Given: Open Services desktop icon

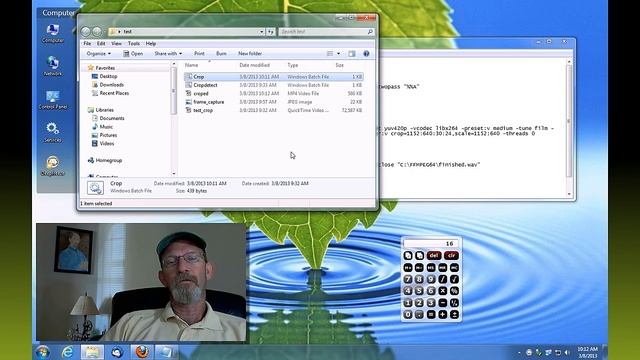Looking at the screenshot, I should pos(53,132).
